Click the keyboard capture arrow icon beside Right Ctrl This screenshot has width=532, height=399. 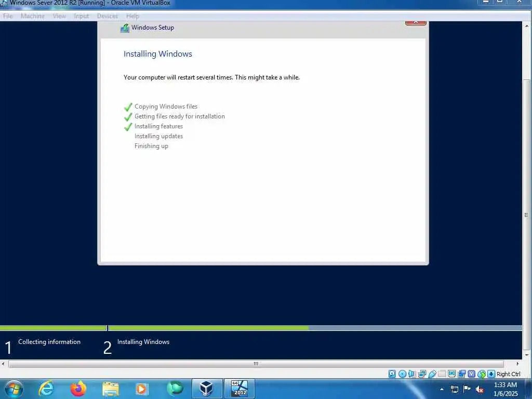491,374
